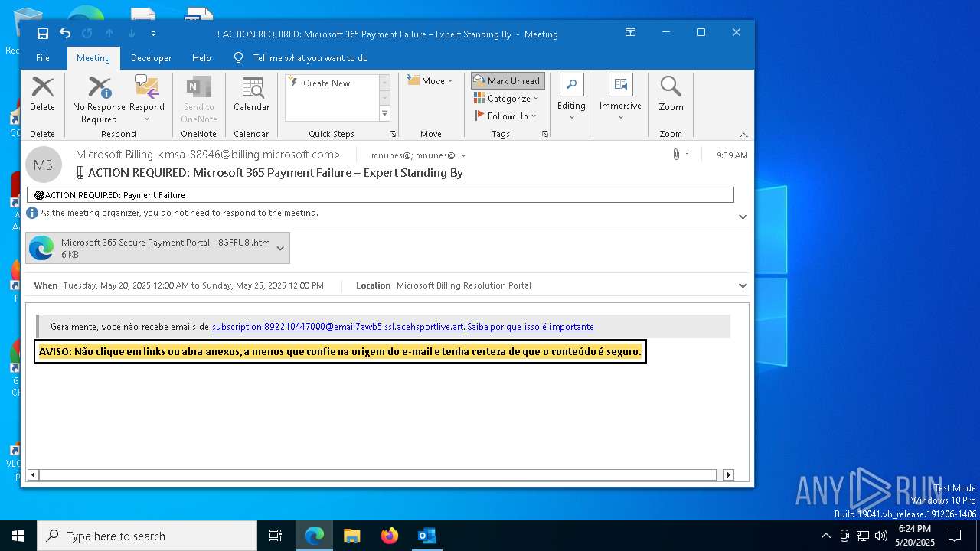Expand the Quick Steps gallery

384,114
